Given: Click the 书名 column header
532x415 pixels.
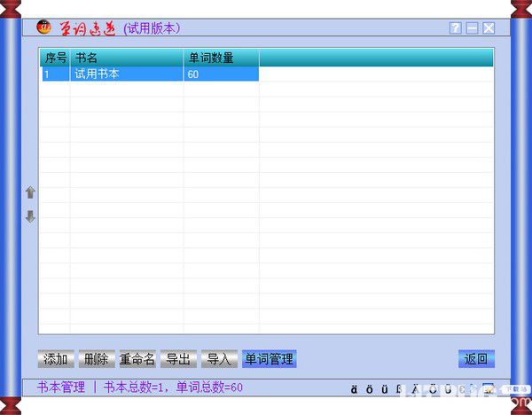Looking at the screenshot, I should click(127, 58).
